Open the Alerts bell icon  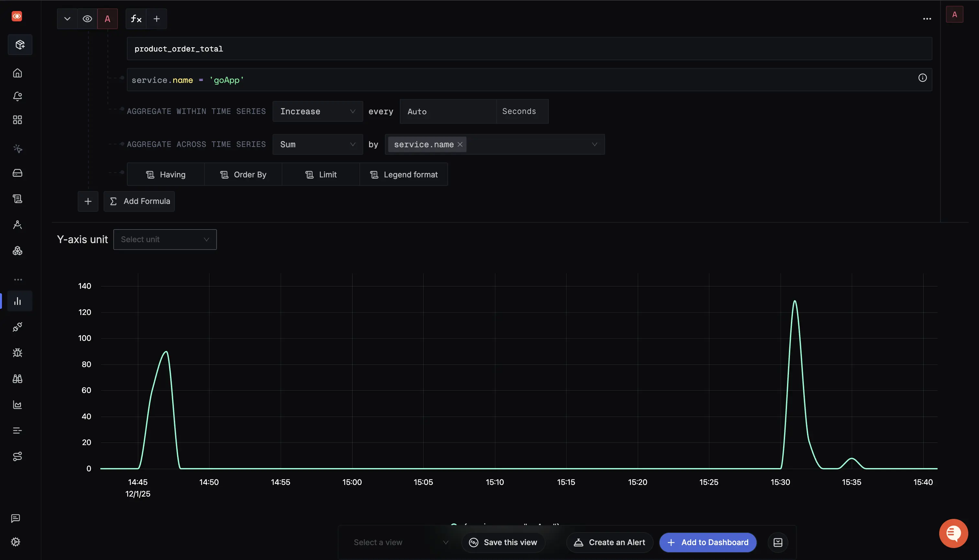tap(17, 96)
